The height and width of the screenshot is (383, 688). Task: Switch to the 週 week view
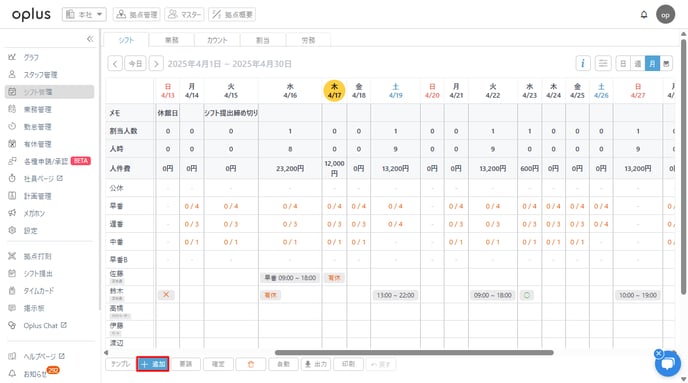638,64
